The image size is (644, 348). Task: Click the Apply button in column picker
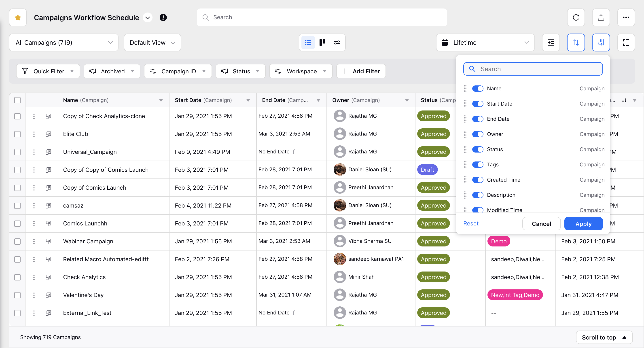[x=583, y=223]
